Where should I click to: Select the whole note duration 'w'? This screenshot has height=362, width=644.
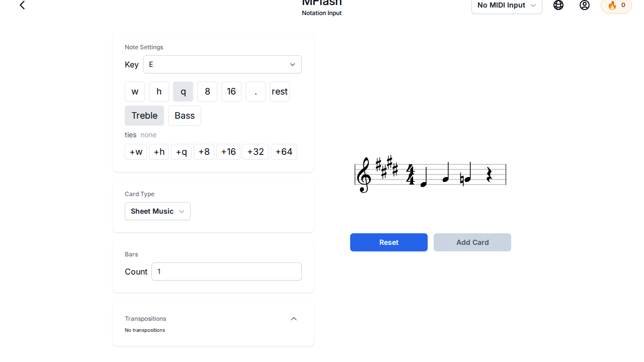click(x=135, y=92)
